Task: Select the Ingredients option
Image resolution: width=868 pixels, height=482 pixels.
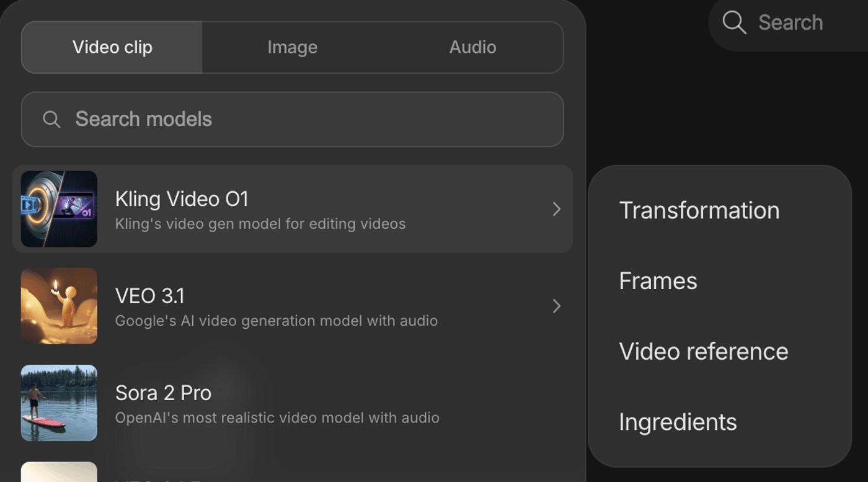Action: pos(678,422)
